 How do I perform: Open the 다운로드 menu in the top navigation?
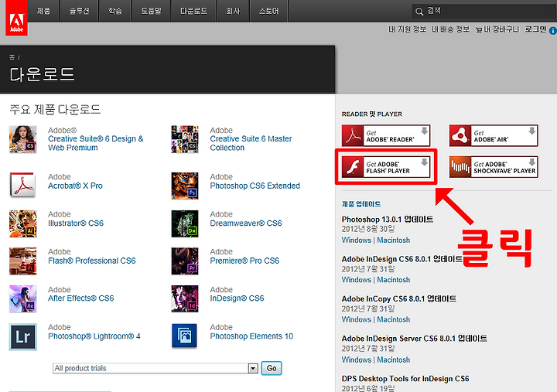click(193, 11)
